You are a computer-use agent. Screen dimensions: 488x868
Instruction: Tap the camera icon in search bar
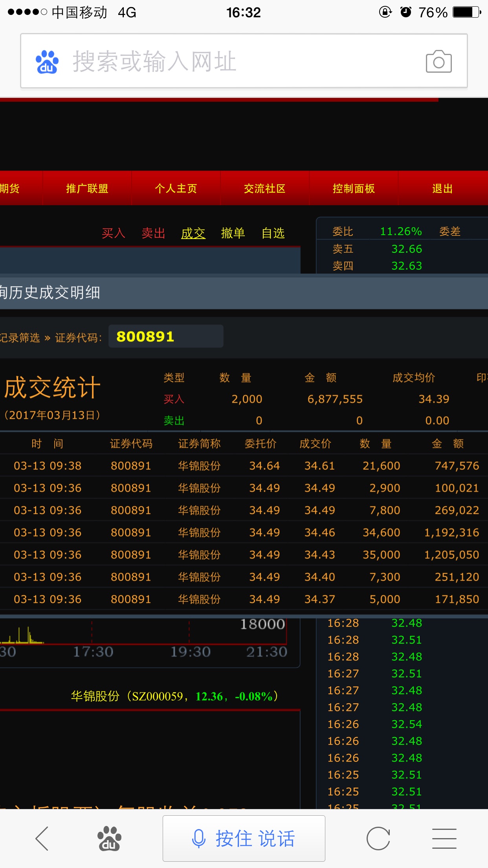pyautogui.click(x=438, y=62)
